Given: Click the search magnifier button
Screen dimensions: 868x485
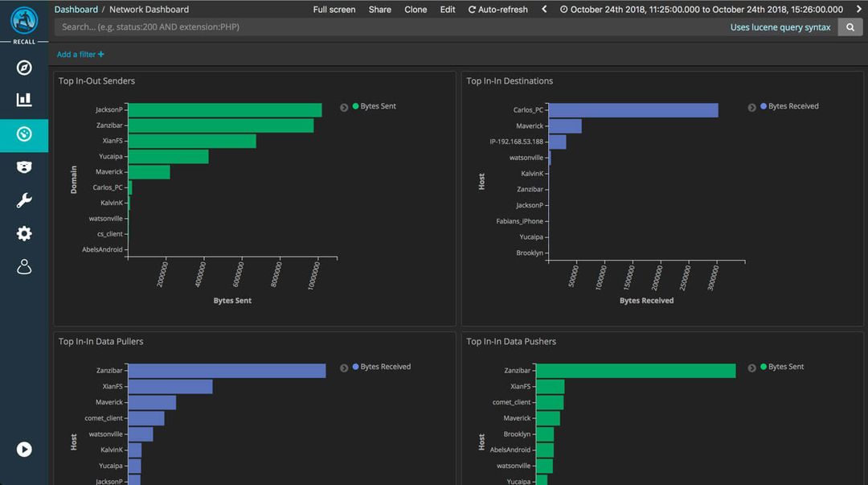Looking at the screenshot, I should tap(850, 27).
